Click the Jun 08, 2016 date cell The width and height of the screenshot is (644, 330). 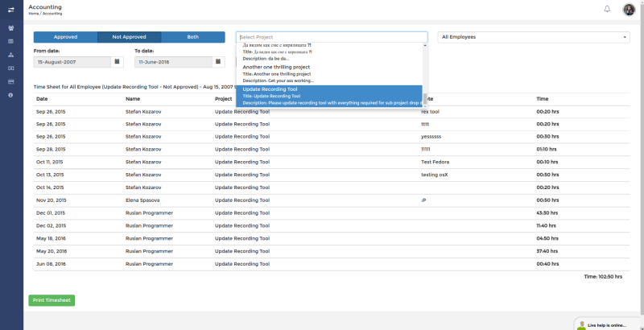[51, 264]
